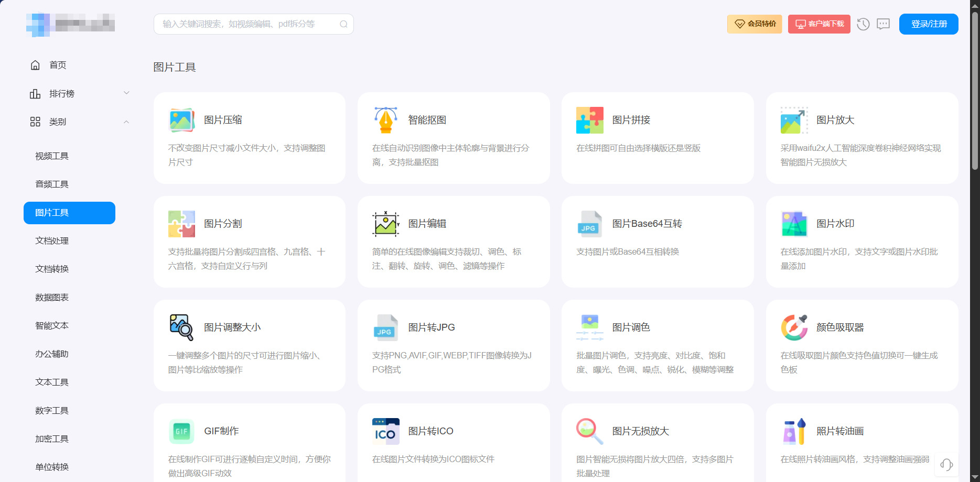The image size is (980, 482).
Task: Click the 颜色吸取器 color picker icon
Action: pos(794,327)
